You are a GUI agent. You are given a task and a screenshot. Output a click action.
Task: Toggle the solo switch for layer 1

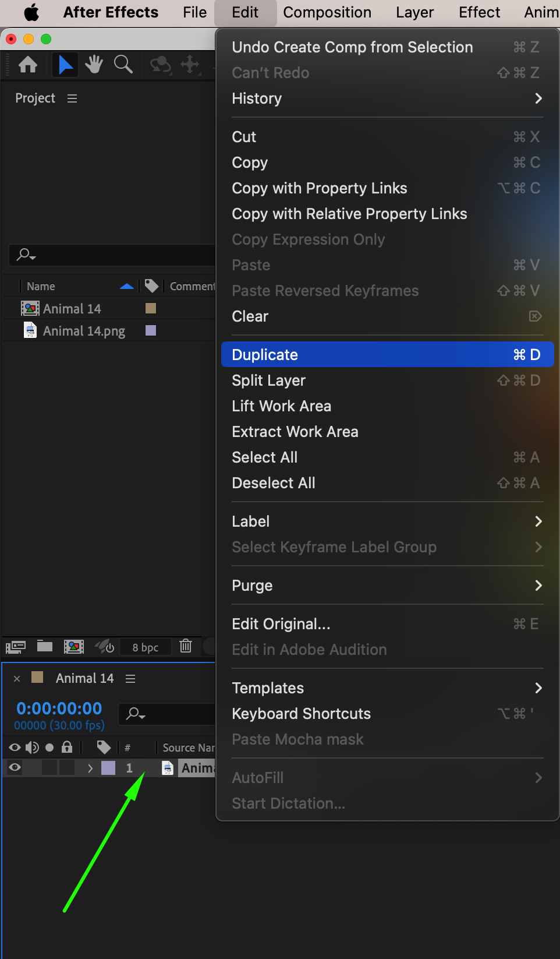[x=50, y=768]
